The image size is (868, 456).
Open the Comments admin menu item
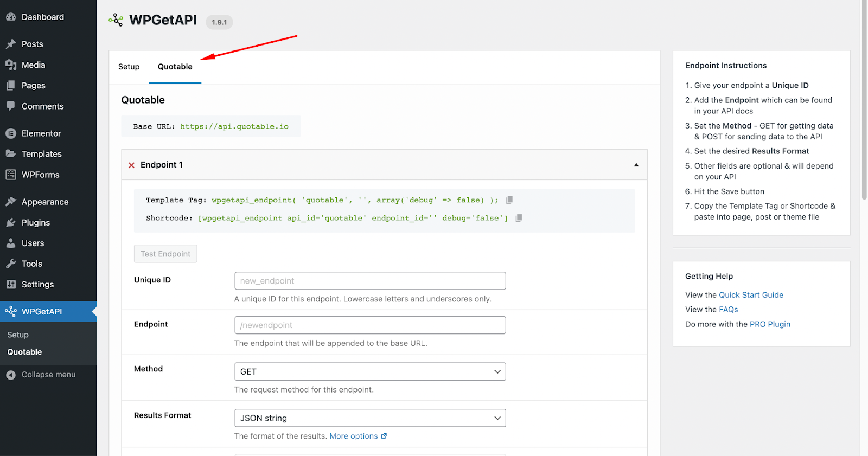point(43,106)
